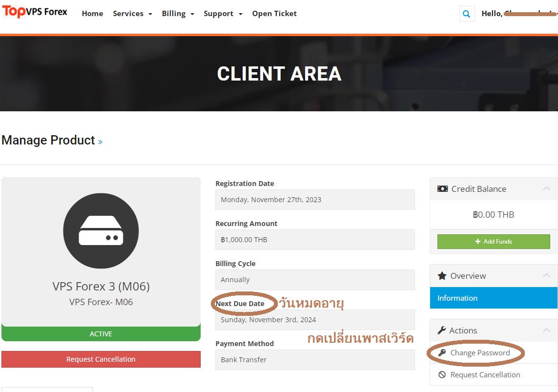Click the Recurring Amount label
The image size is (558, 392).
[246, 224]
